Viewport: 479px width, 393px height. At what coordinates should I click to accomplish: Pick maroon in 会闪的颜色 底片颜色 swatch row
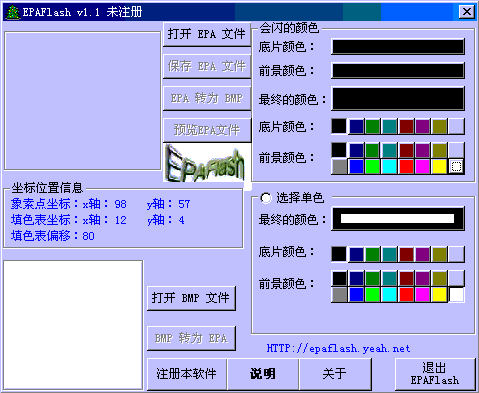click(406, 126)
